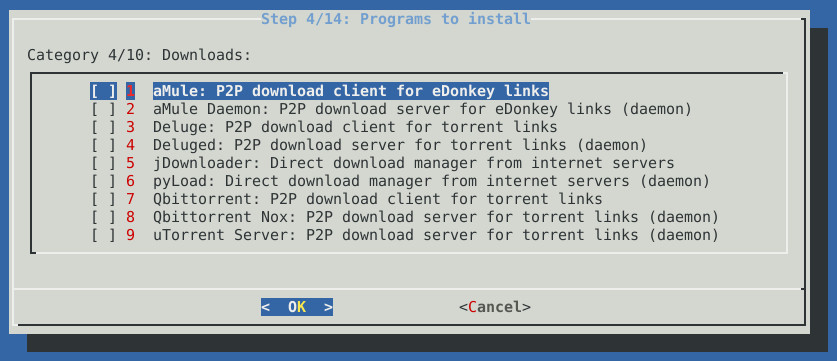Choose the Deluged download server row text
The width and height of the screenshot is (837, 361).
coord(400,145)
